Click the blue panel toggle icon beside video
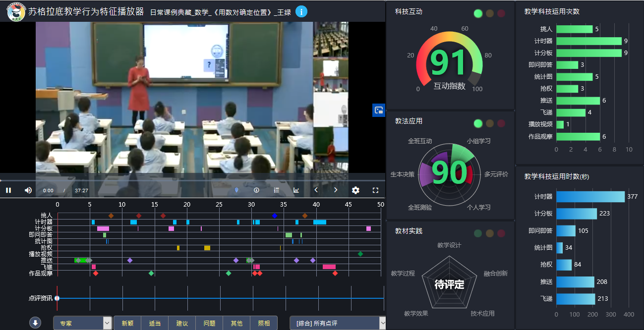The height and width of the screenshot is (330, 644). pyautogui.click(x=378, y=110)
